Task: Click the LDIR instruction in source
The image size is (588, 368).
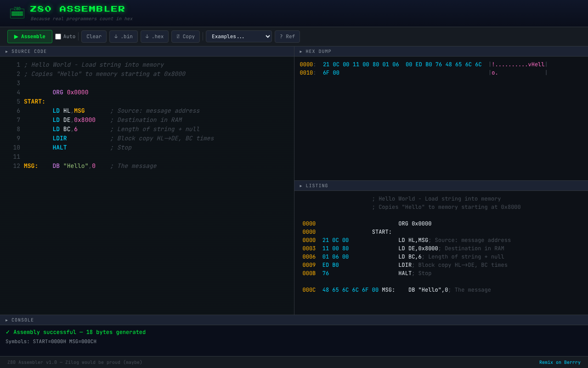Action: tap(60, 138)
